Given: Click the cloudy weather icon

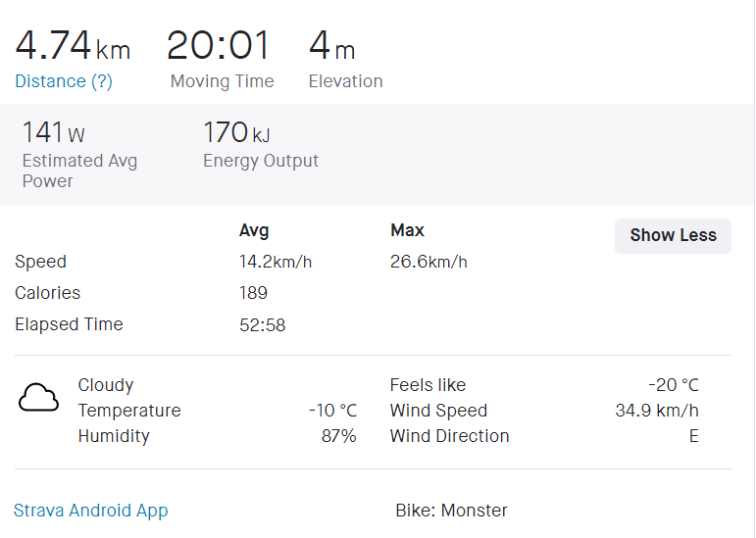Looking at the screenshot, I should pos(39,398).
